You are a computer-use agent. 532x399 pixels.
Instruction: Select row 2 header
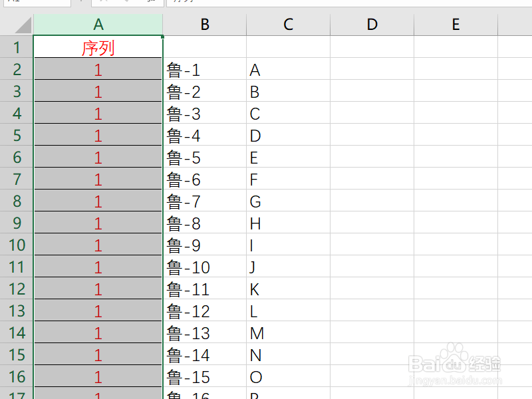[17, 69]
